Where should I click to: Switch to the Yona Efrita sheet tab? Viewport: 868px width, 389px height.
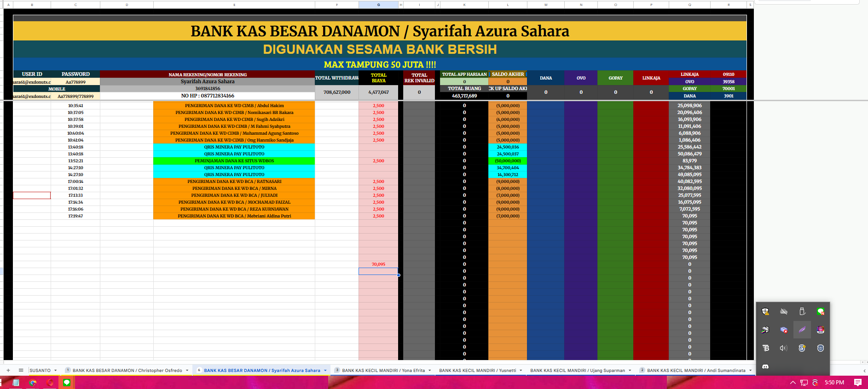(x=383, y=370)
